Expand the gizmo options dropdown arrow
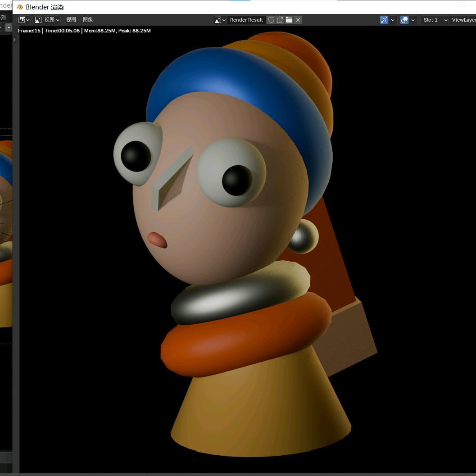The image size is (476, 476). point(393,20)
